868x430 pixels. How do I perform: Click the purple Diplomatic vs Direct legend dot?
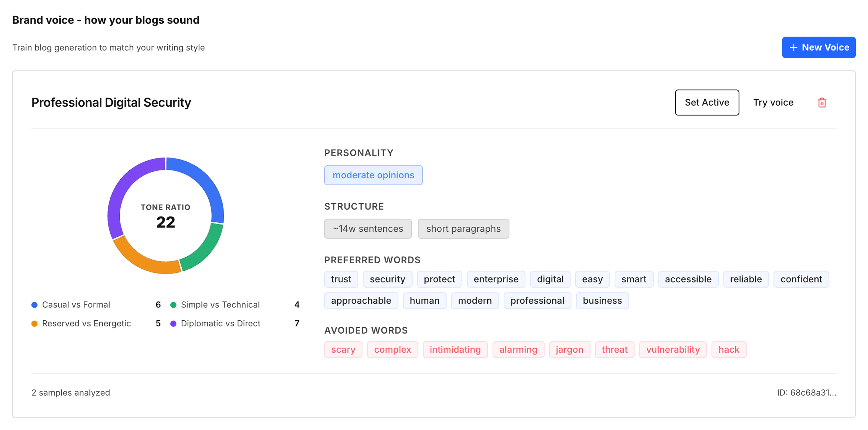pos(173,324)
